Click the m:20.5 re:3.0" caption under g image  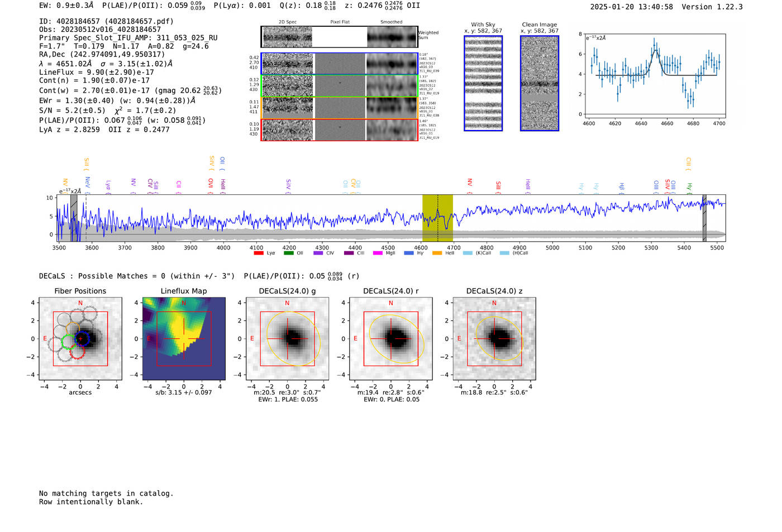[287, 392]
